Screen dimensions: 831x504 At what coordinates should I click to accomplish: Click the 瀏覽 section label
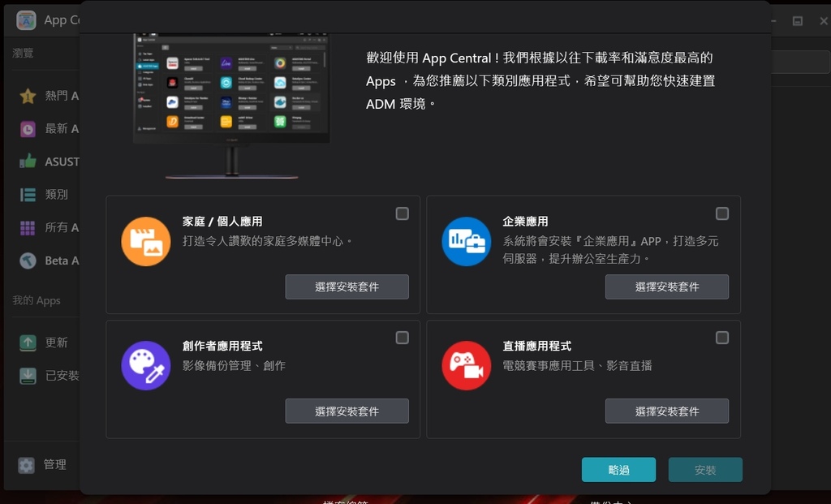23,53
